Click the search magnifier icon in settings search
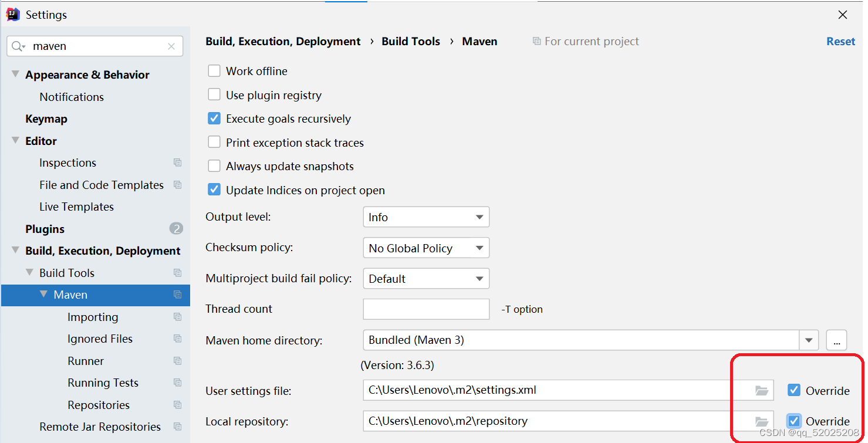Image resolution: width=868 pixels, height=443 pixels. click(18, 46)
